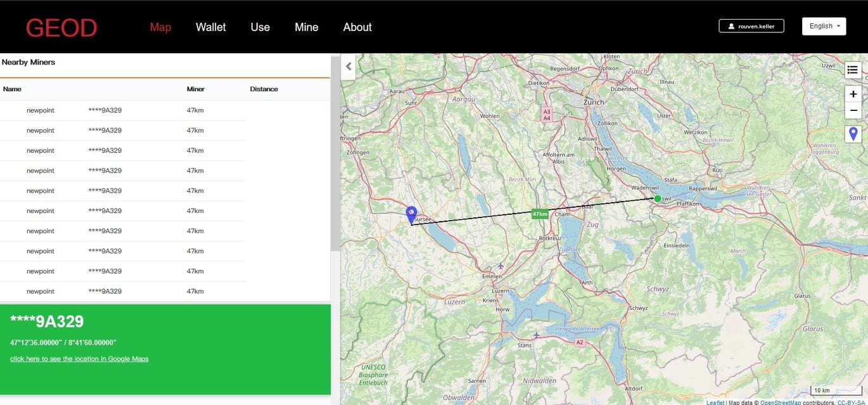Click the user icon in the rouven.keller button
The width and height of the screenshot is (868, 405).
click(x=732, y=25)
